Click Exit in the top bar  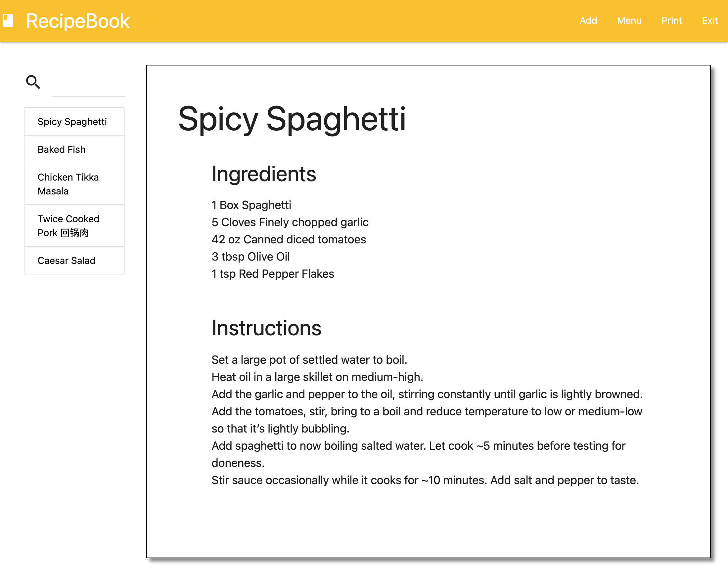(709, 21)
